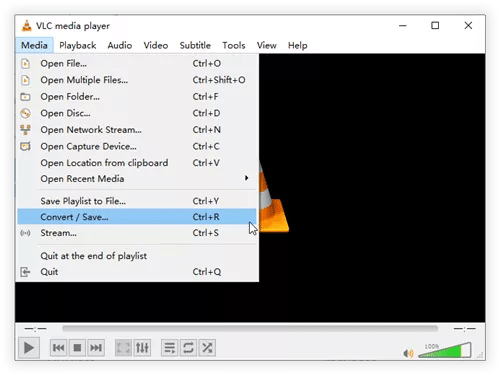Select Open Recent Media label
This screenshot has height=375, width=500.
point(82,179)
